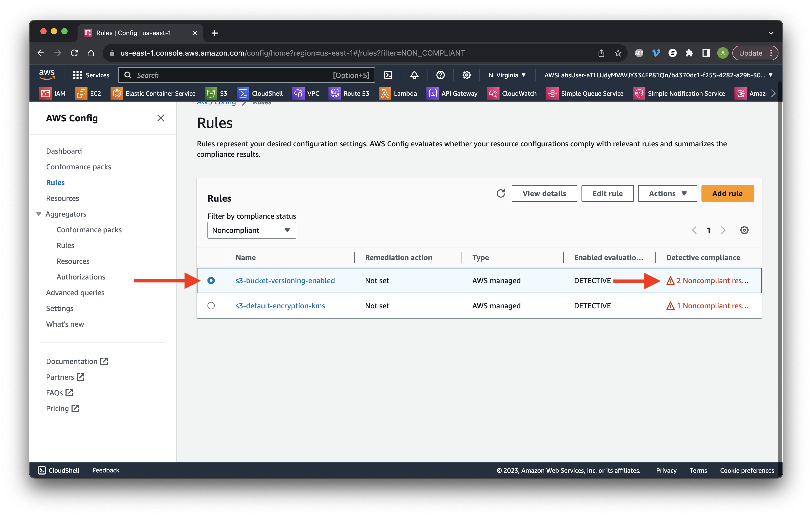This screenshot has height=517, width=812.
Task: Click the Update browser button
Action: pyautogui.click(x=755, y=53)
